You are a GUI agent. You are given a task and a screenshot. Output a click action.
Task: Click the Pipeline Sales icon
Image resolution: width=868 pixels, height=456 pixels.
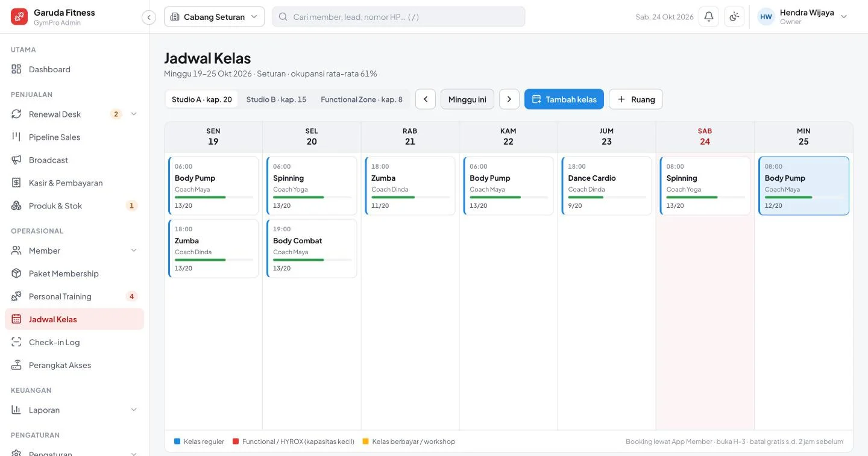click(x=16, y=137)
